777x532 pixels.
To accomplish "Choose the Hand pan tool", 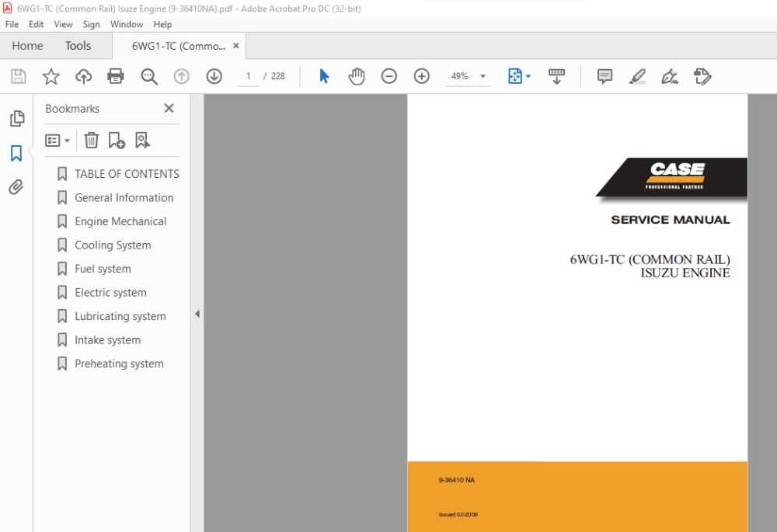I will 357,76.
